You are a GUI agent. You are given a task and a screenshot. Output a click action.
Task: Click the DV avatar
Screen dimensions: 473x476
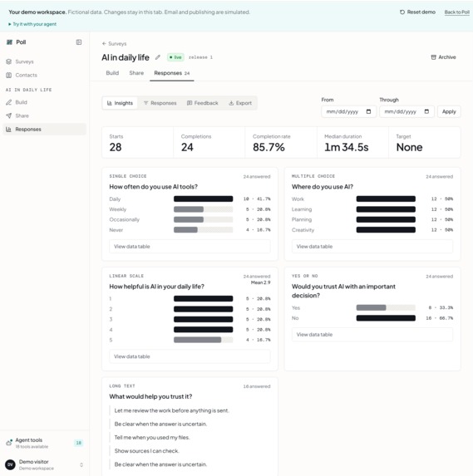pyautogui.click(x=10, y=464)
